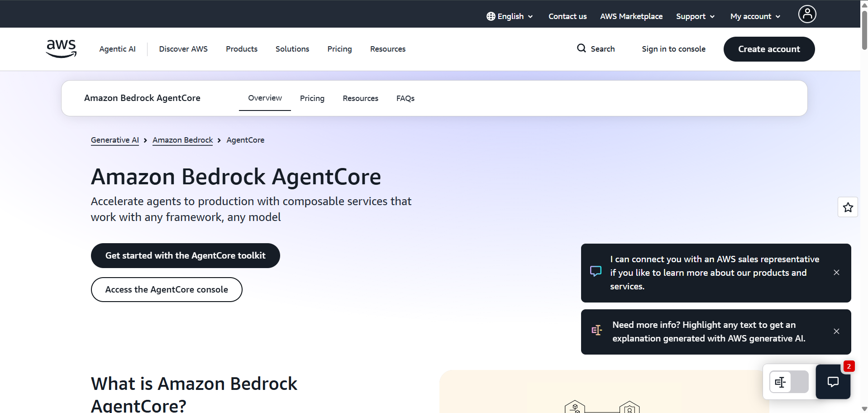This screenshot has height=413, width=868.
Task: Toggle the text explanation highlight switch
Action: [x=789, y=382]
